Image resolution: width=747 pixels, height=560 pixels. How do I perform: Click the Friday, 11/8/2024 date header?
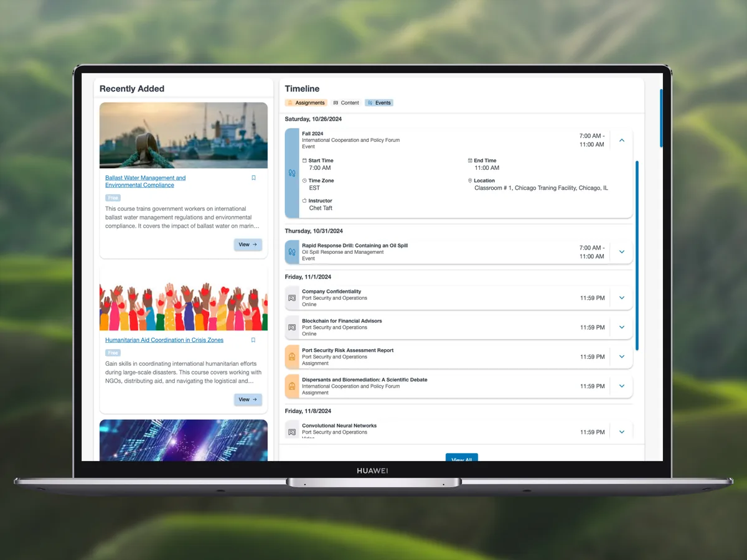(x=308, y=411)
